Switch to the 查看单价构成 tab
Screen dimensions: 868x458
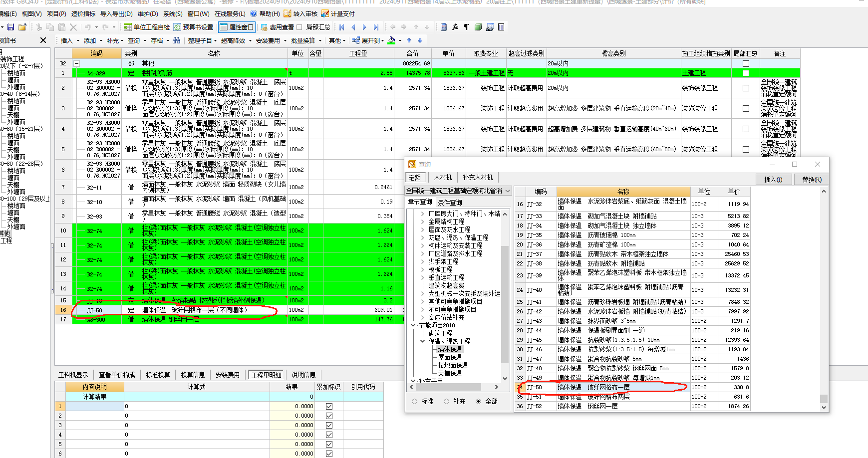point(117,375)
